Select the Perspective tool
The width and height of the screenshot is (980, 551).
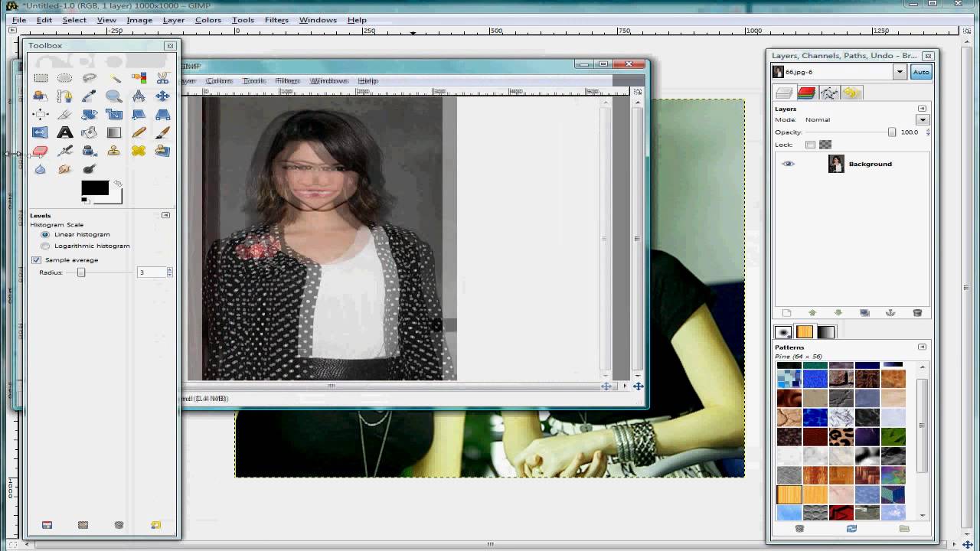[162, 115]
